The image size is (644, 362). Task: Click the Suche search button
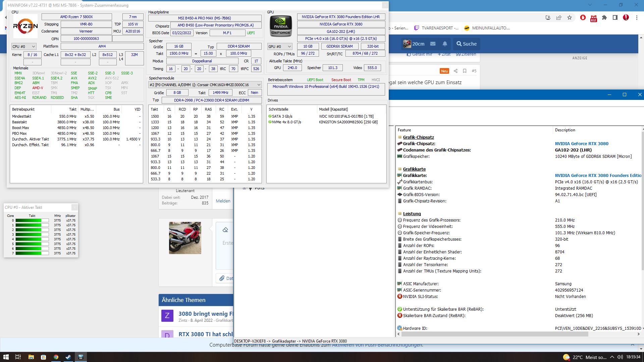(466, 44)
